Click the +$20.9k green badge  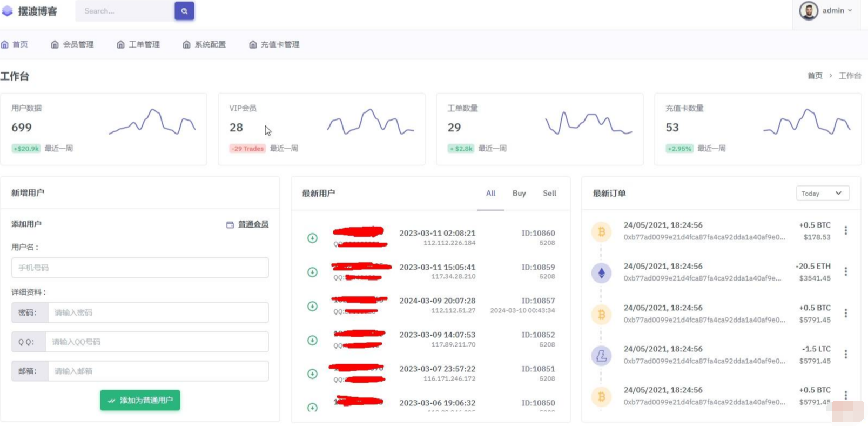coord(26,148)
